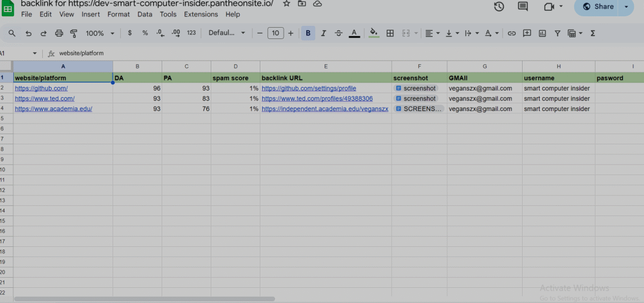Open the zoom 100% dropdown
Screen dimensions: 644x303
100,33
